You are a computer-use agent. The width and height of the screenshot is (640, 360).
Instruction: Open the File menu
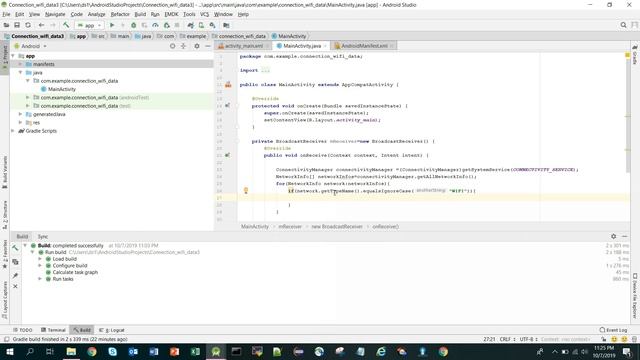(x=6, y=14)
